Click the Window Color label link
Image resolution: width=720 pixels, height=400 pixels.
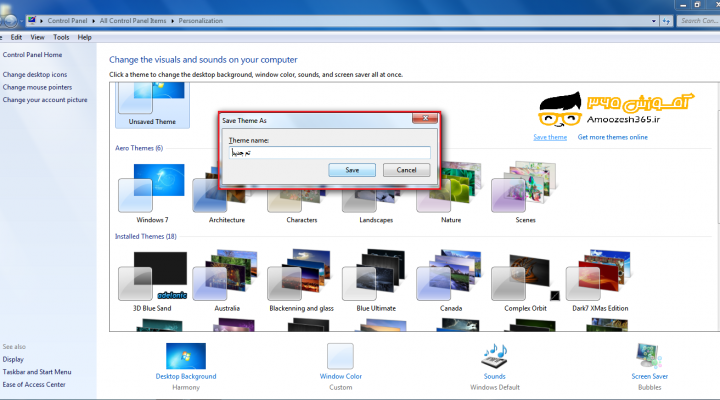tap(341, 376)
